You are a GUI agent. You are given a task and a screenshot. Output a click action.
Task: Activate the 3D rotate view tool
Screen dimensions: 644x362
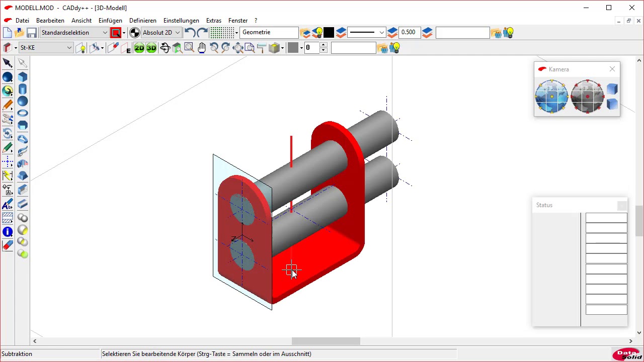[165, 48]
